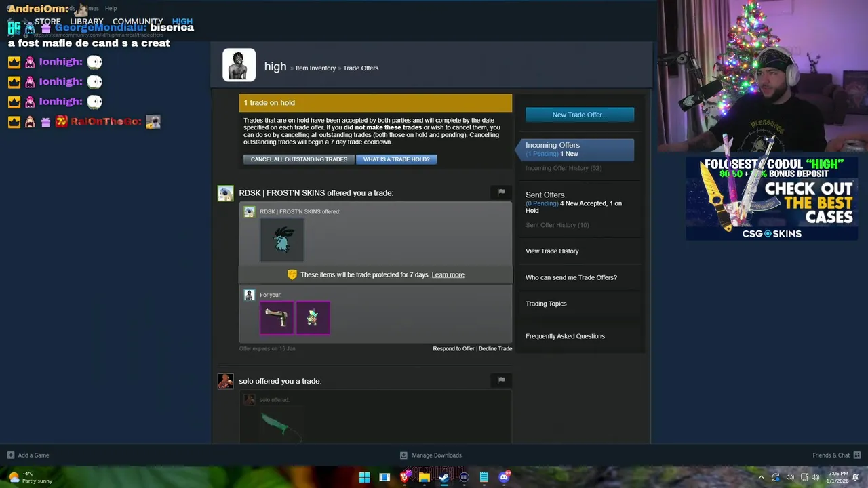Open the Windows Start menu

tap(364, 477)
